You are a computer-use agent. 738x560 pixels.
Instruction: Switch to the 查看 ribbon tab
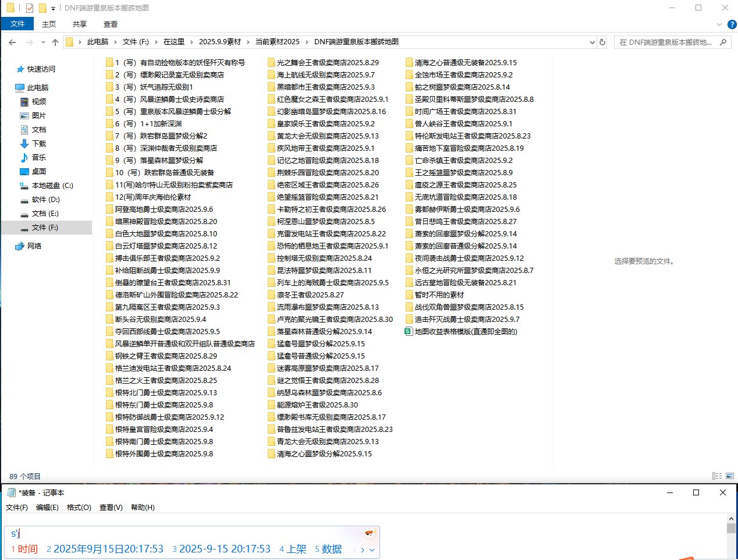[x=111, y=23]
